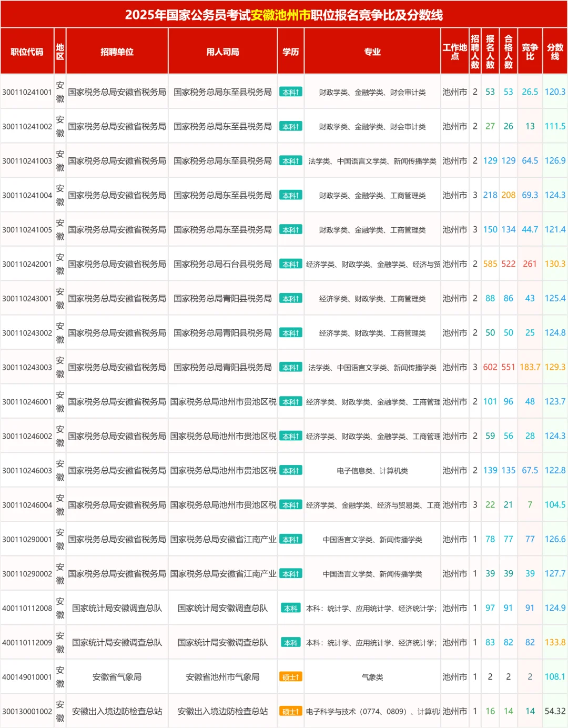
Task: Select position code 300110241001
Action: point(27,92)
